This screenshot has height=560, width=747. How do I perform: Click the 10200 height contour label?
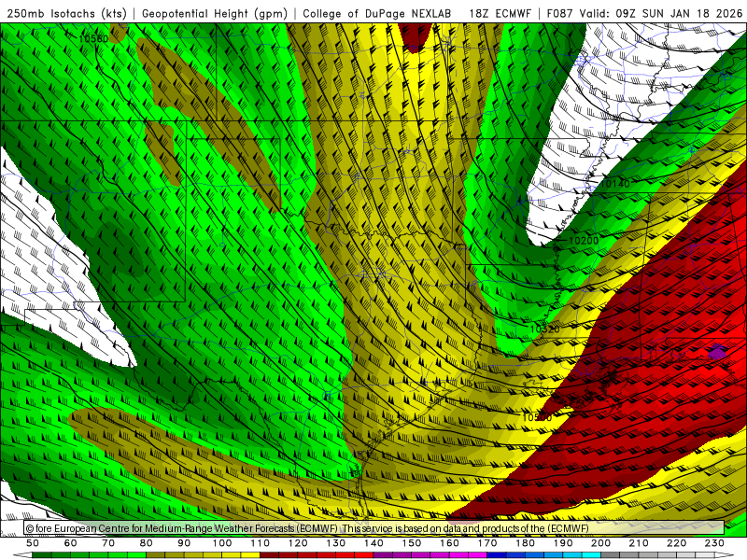click(584, 241)
